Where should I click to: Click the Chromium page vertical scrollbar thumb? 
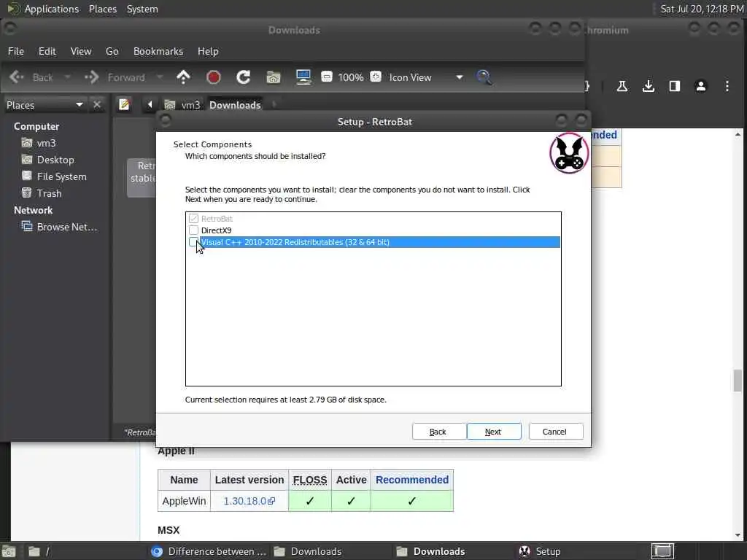(x=738, y=380)
